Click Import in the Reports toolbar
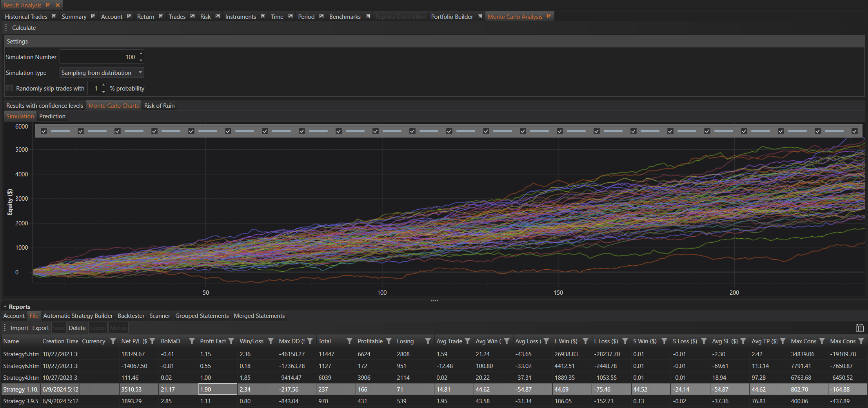The height and width of the screenshot is (408, 868). tap(19, 328)
